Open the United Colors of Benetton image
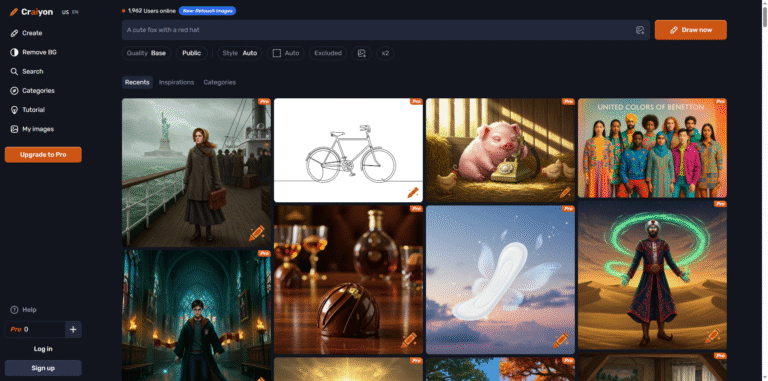This screenshot has height=381, width=768. [652, 148]
